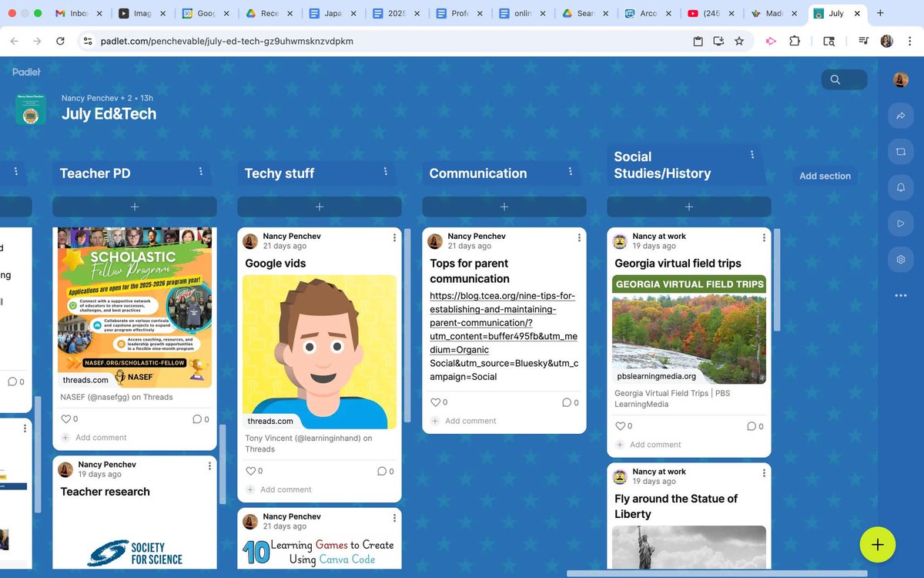Open options menu on Teacher research post

tap(209, 465)
